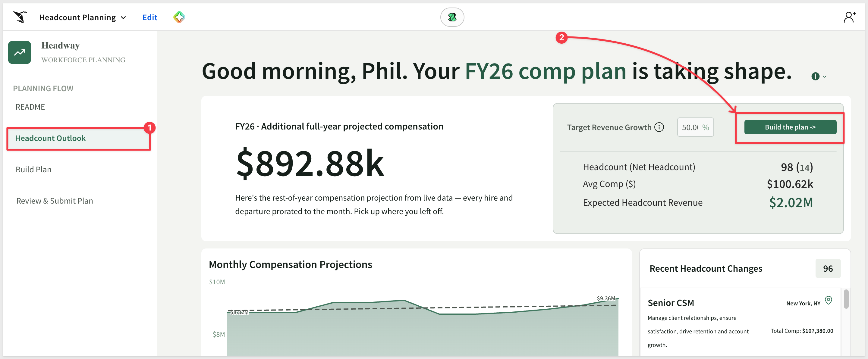Click the Recent Headcount Changes scrollbar
This screenshot has height=359, width=868.
tap(846, 299)
